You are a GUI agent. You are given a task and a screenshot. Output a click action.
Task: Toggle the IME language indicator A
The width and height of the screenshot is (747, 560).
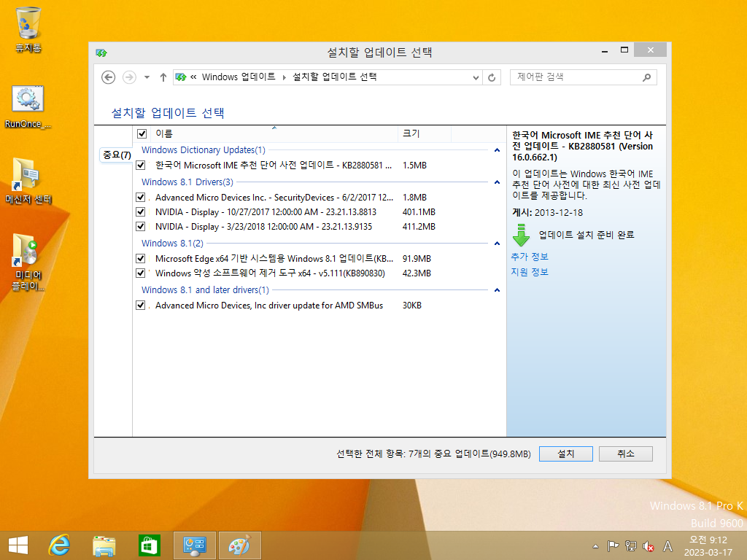click(x=668, y=546)
